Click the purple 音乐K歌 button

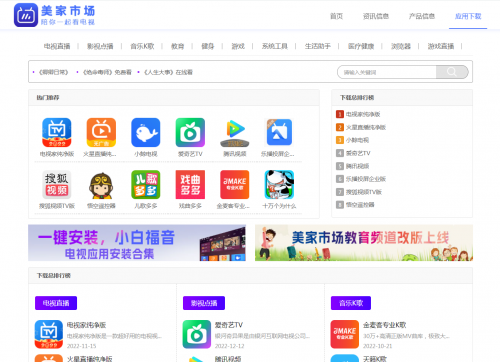click(351, 303)
